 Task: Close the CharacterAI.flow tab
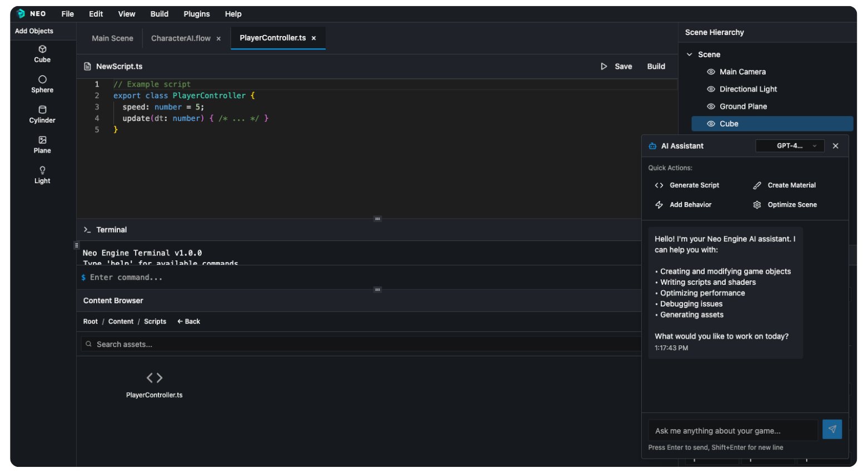point(218,39)
